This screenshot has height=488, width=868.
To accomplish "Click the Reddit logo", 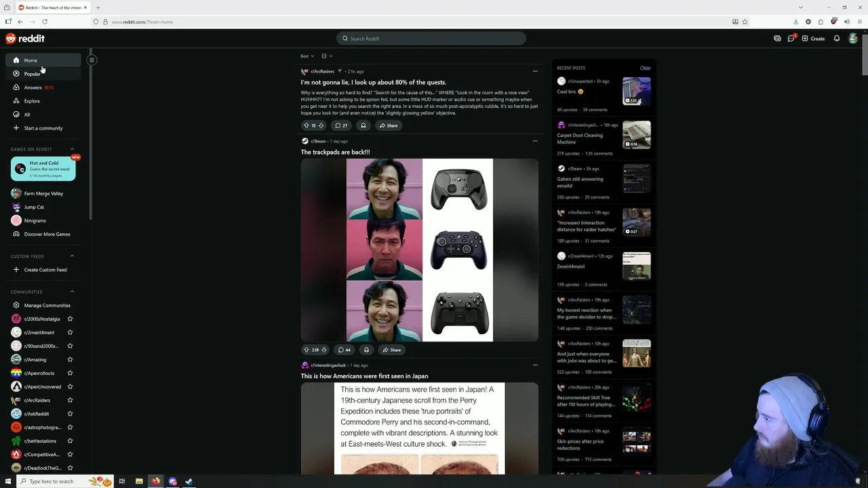I will pos(25,39).
